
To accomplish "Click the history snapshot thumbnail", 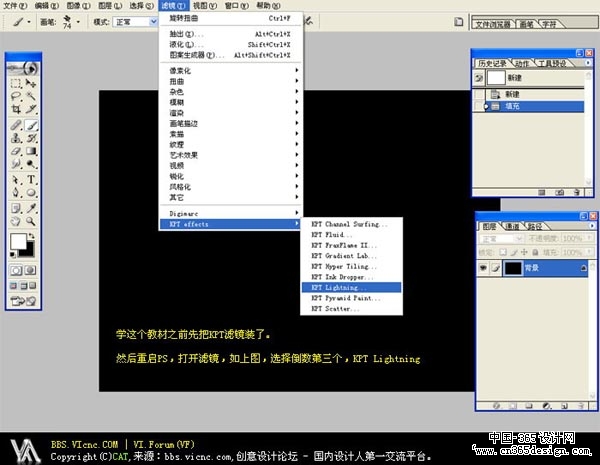I will point(496,78).
